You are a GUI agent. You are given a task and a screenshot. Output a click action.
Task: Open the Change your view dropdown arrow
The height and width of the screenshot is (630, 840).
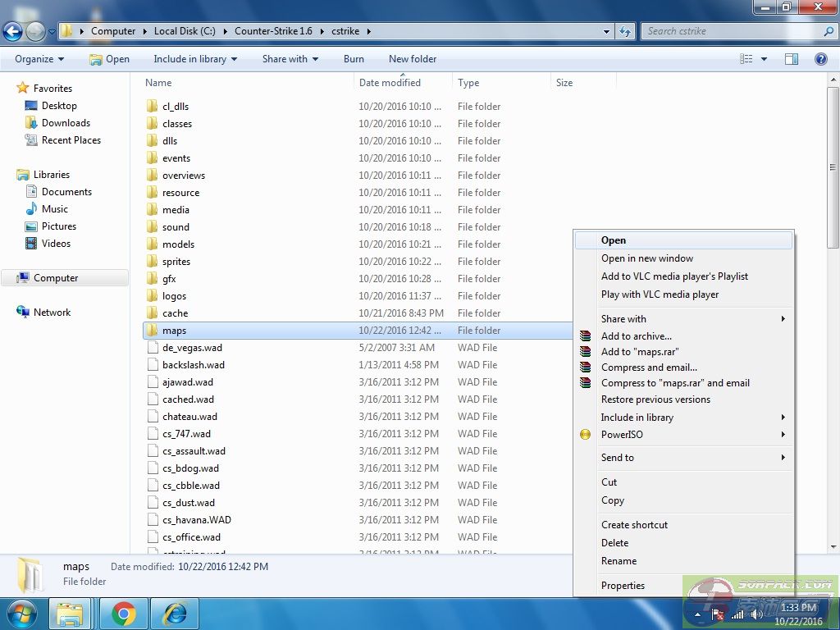pyautogui.click(x=765, y=59)
